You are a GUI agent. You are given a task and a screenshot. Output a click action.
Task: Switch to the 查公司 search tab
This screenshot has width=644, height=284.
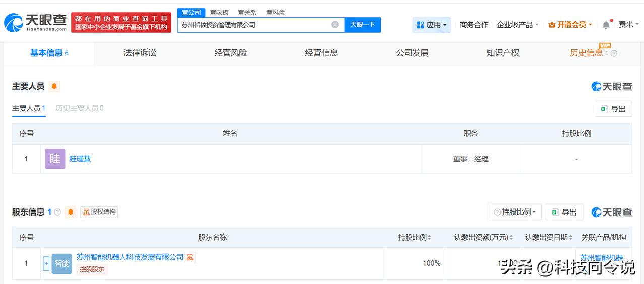pos(191,12)
